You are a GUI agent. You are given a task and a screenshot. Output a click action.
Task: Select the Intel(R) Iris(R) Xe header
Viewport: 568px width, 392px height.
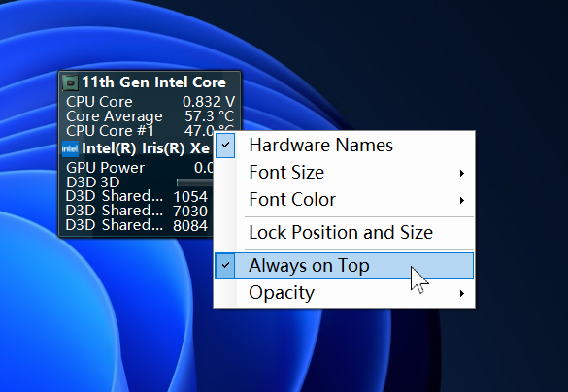click(x=146, y=148)
